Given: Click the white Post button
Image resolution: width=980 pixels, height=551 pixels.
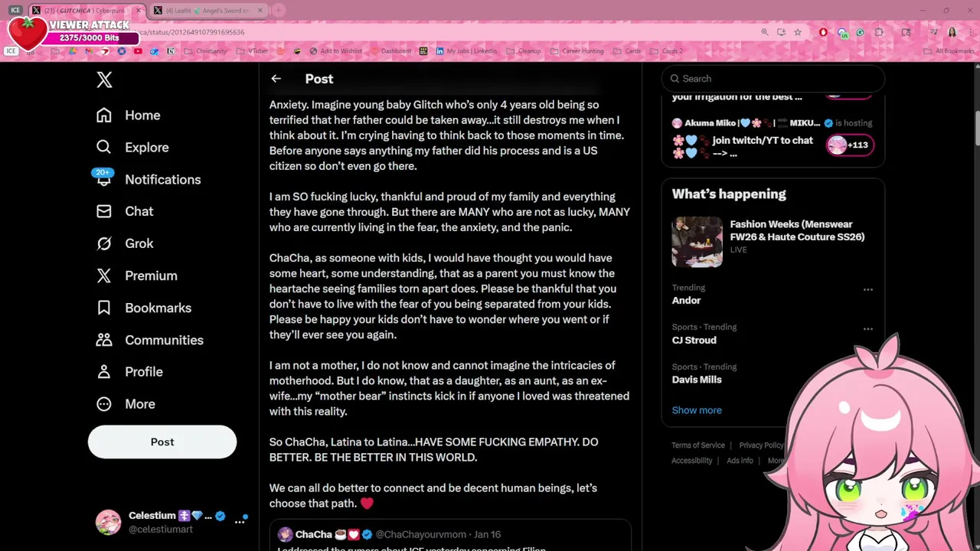Looking at the screenshot, I should (162, 442).
